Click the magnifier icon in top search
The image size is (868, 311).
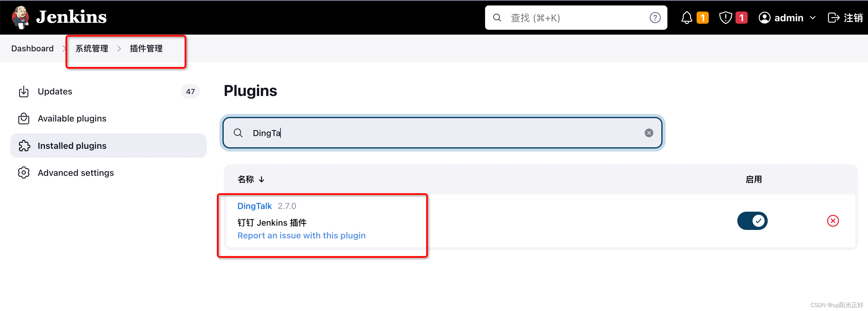click(497, 18)
